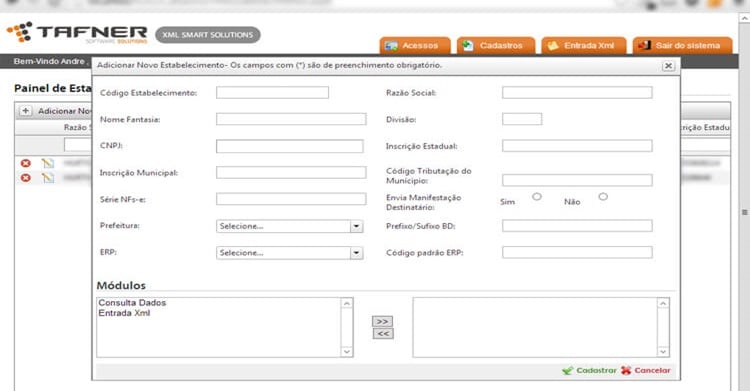The width and height of the screenshot is (750, 391).
Task: Click the Inscrição Municipal input field
Action: (291, 172)
